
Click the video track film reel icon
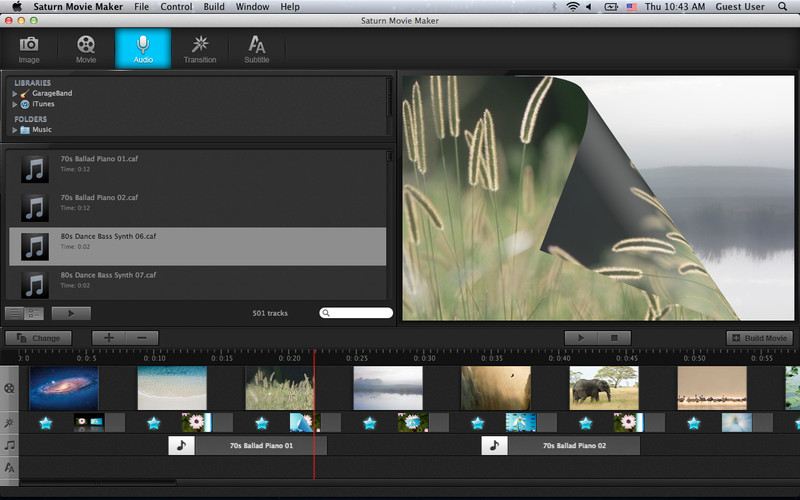[9, 388]
